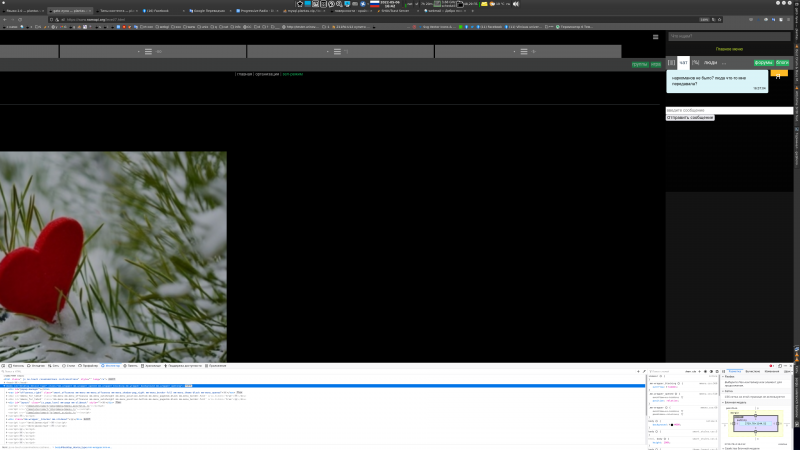Activate the 'zen-режим' link

[x=292, y=74]
